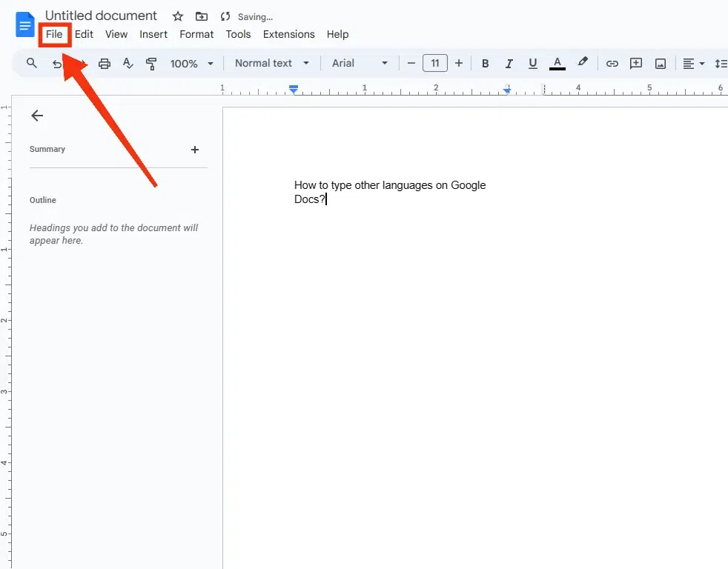Click the 'Headings you add' hint text

coord(113,234)
